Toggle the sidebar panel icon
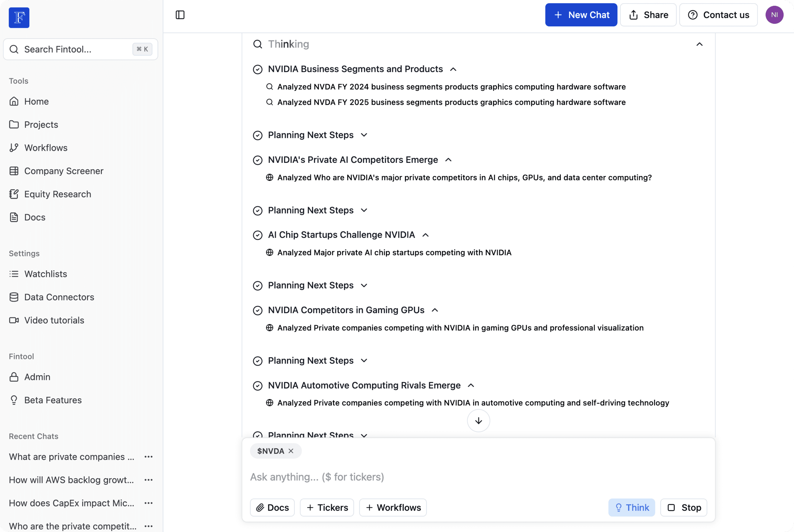Image resolution: width=794 pixels, height=532 pixels. pos(180,15)
